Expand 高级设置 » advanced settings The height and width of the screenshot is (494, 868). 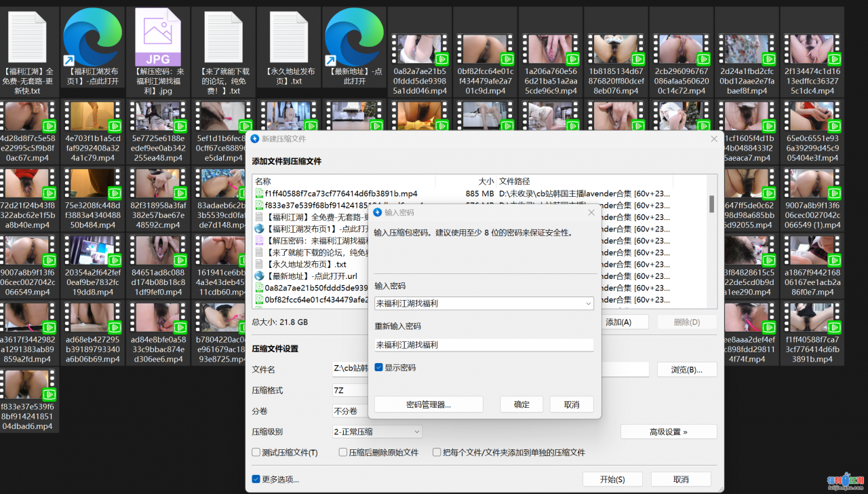pos(668,432)
